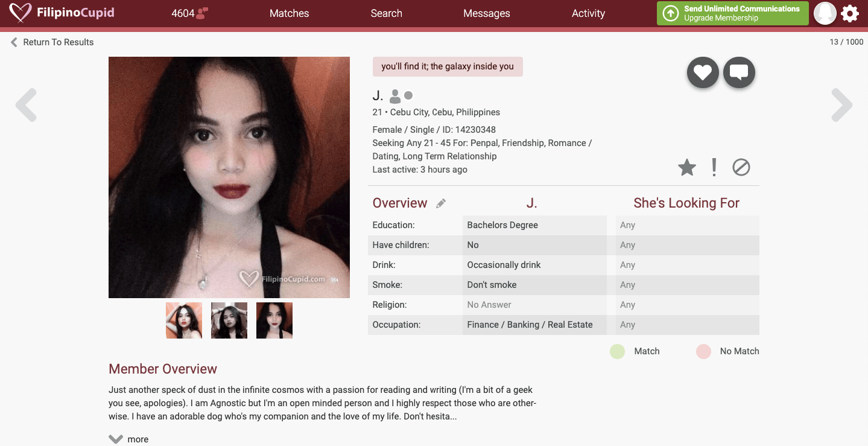Image resolution: width=868 pixels, height=446 pixels.
Task: Go to next profile with right arrow
Action: point(841,105)
